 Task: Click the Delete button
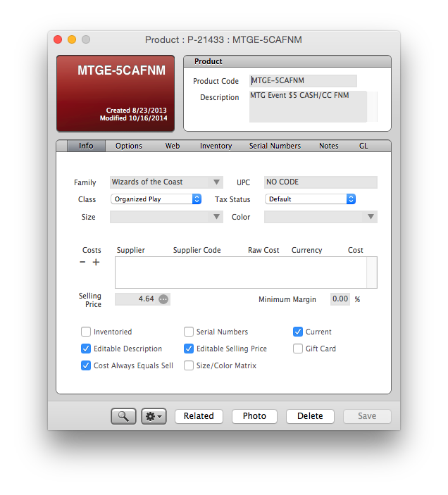[310, 416]
